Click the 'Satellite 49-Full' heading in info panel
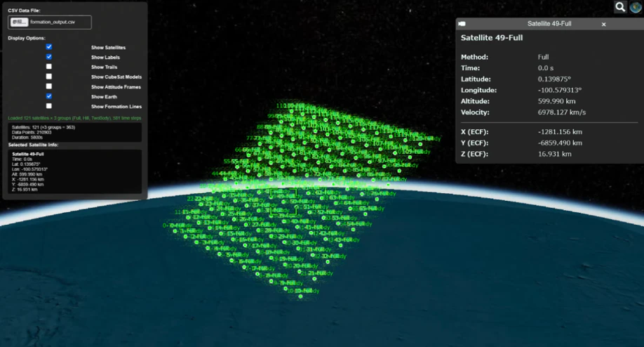644x347 pixels. click(492, 38)
